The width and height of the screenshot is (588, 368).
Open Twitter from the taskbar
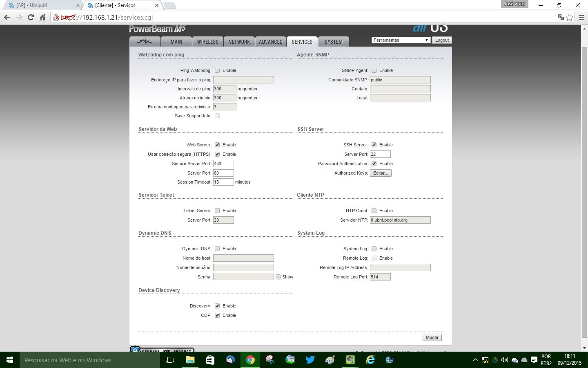310,360
